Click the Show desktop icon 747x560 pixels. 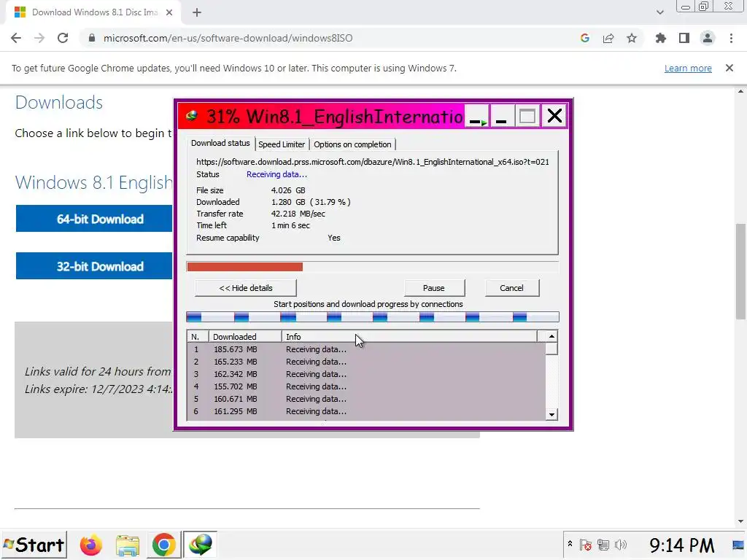(x=739, y=545)
